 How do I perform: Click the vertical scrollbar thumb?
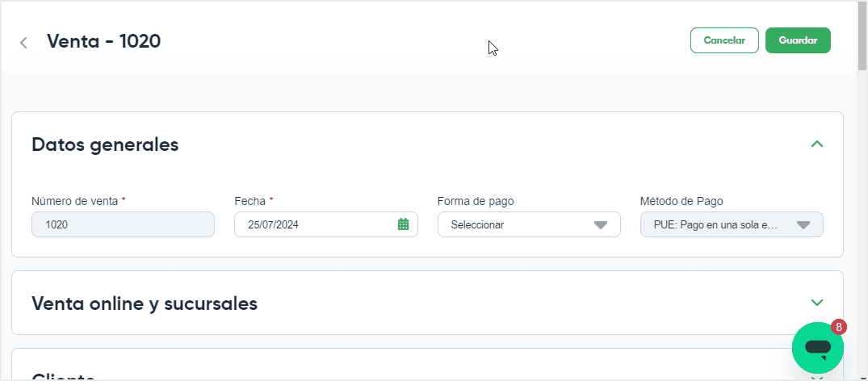[862, 36]
